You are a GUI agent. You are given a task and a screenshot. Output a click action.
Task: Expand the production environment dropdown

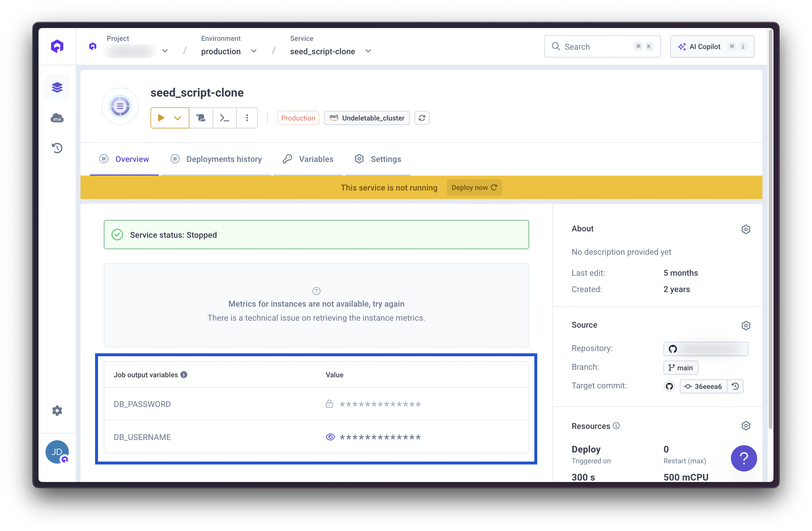[253, 51]
